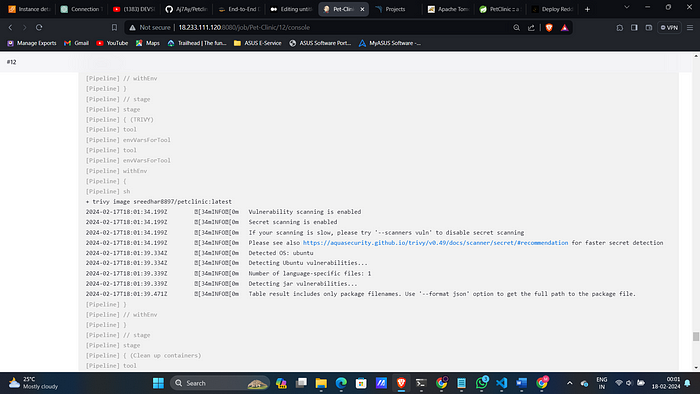
Task: Switch the ENG IN input language
Action: tap(602, 383)
